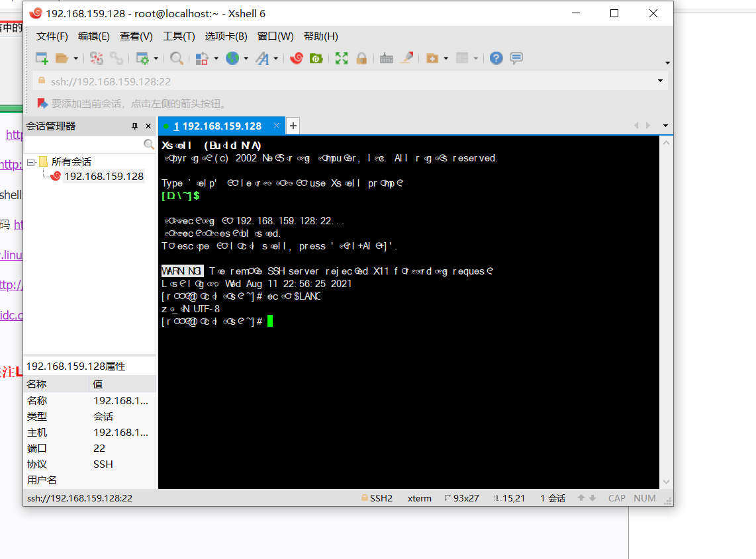Click the chat feedback bubble icon
Screen dimensions: 756x559
(516, 58)
